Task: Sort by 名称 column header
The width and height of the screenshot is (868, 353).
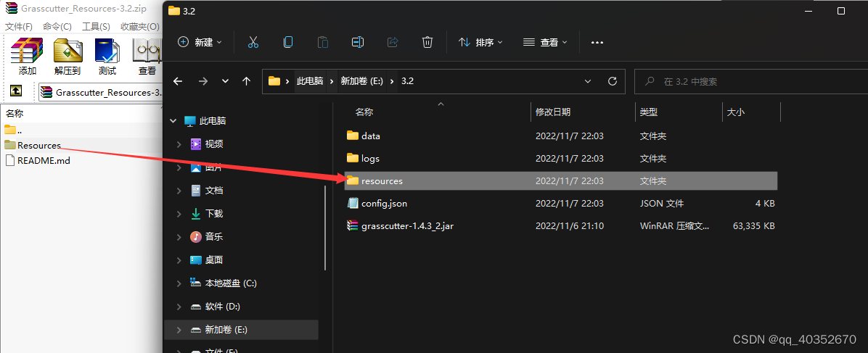Action: (x=364, y=112)
